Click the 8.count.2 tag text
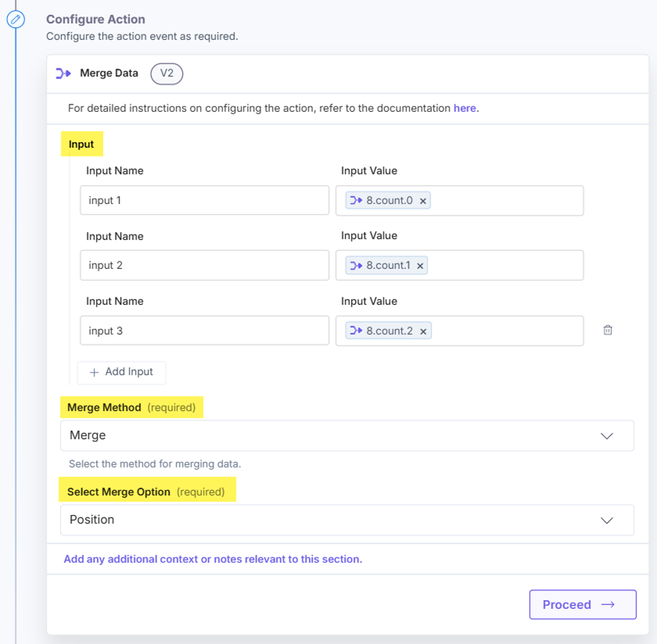 (x=390, y=330)
